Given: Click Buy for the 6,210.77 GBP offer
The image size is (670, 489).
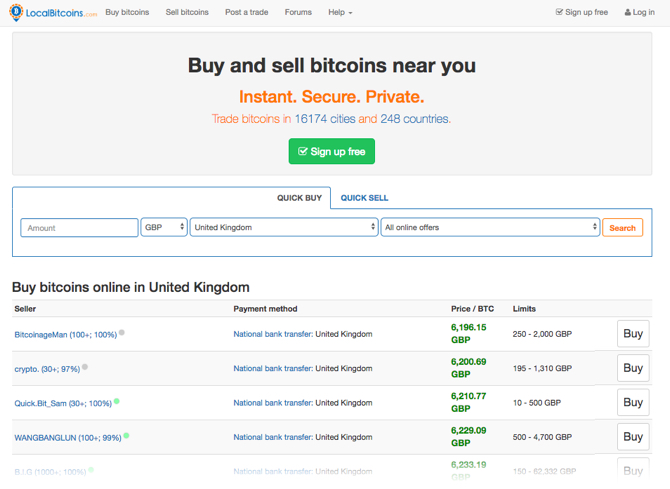Looking at the screenshot, I should point(633,402).
